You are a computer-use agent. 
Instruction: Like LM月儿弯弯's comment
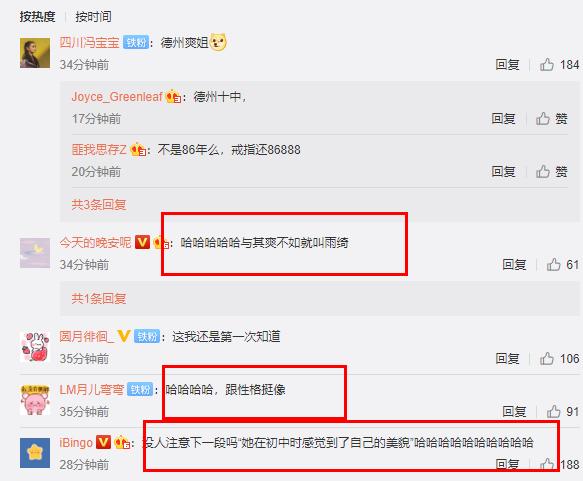point(554,411)
